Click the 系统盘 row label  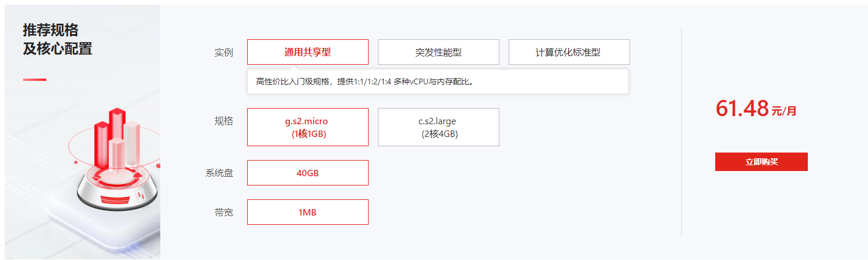click(x=219, y=173)
